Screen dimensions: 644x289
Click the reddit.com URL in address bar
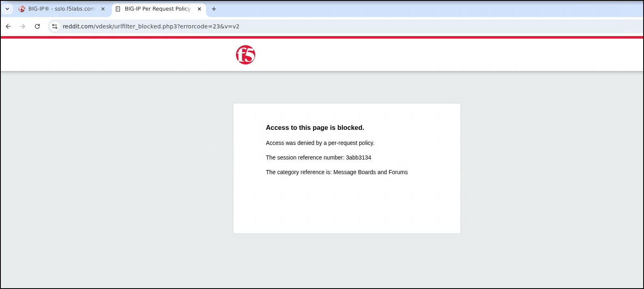151,26
